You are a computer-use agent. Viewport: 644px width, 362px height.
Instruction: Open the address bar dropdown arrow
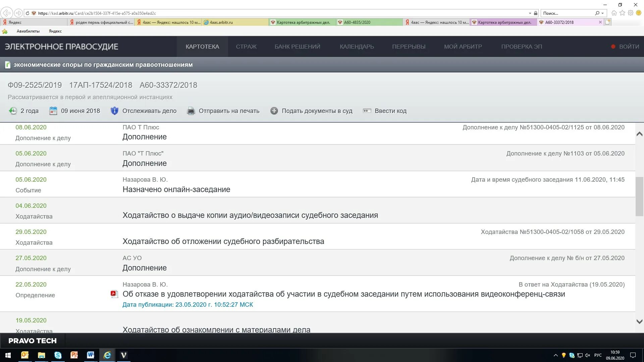530,13
